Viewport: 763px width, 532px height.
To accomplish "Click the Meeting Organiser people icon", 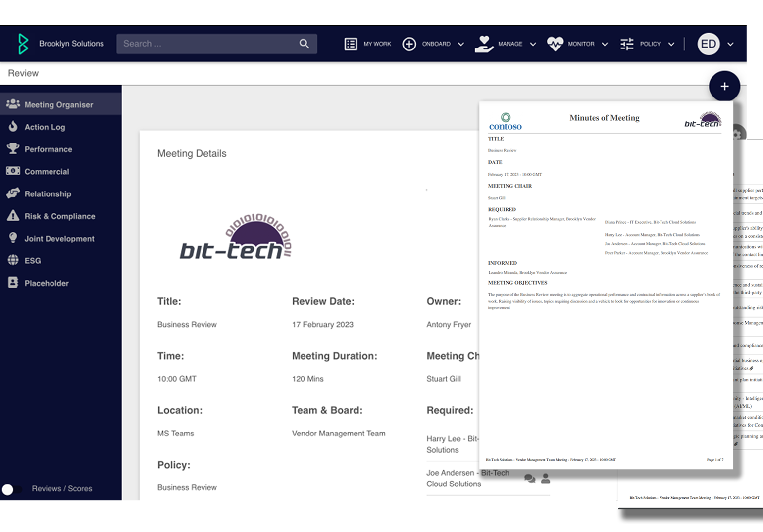I will coord(13,104).
